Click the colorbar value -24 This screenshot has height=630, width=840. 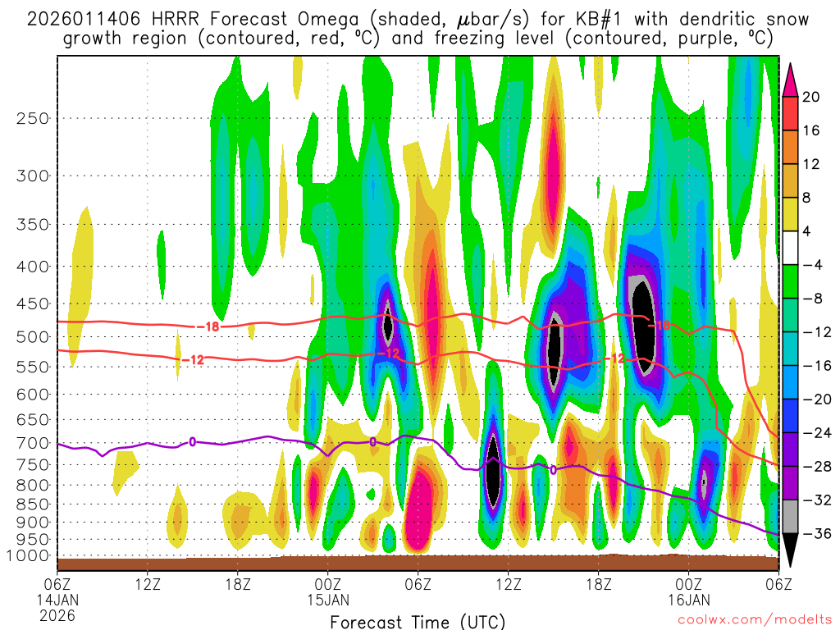pyautogui.click(x=816, y=433)
